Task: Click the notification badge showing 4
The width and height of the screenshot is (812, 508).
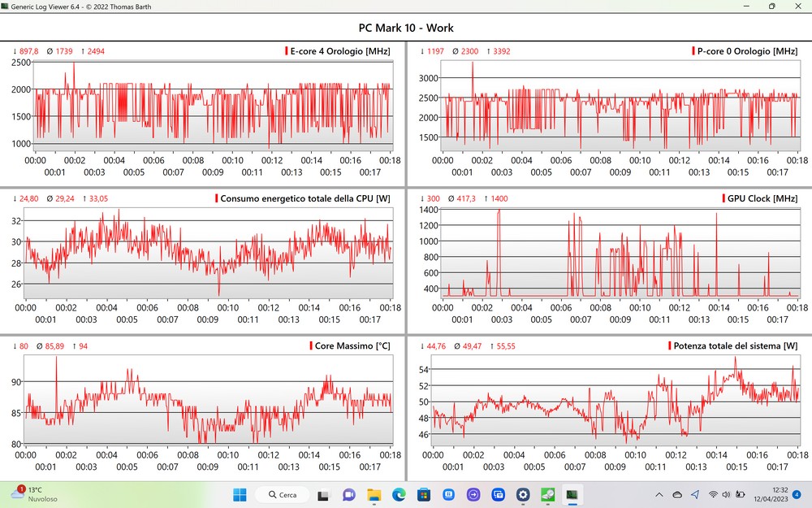Action: pyautogui.click(x=797, y=494)
